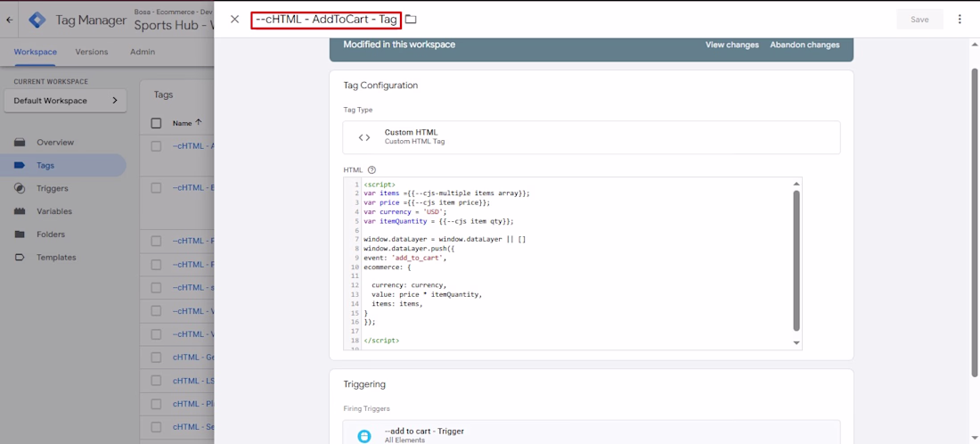The image size is (980, 444).
Task: Tick the checkbox for cHTML - Ge row
Action: pyautogui.click(x=156, y=358)
